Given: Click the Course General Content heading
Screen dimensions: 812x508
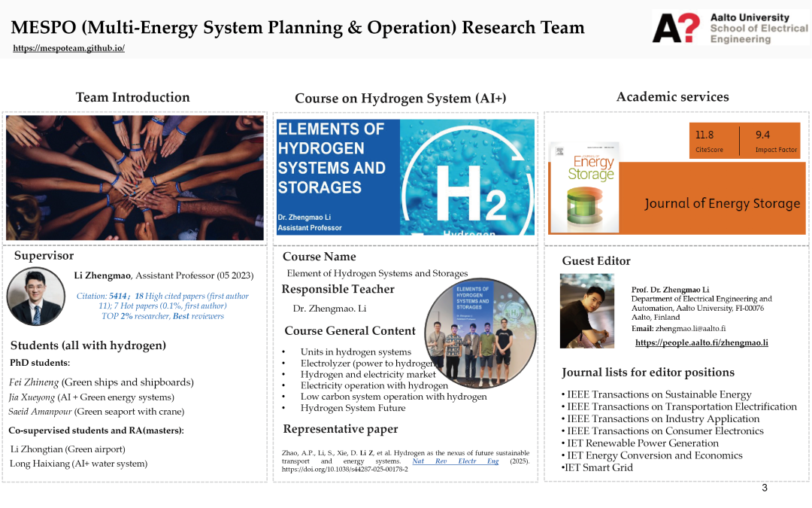Looking at the screenshot, I should pos(350,330).
